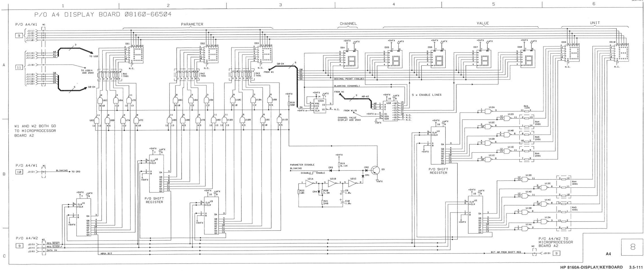The image size is (644, 271).
Task: Click the DATA IN signal label
Action: [52, 250]
